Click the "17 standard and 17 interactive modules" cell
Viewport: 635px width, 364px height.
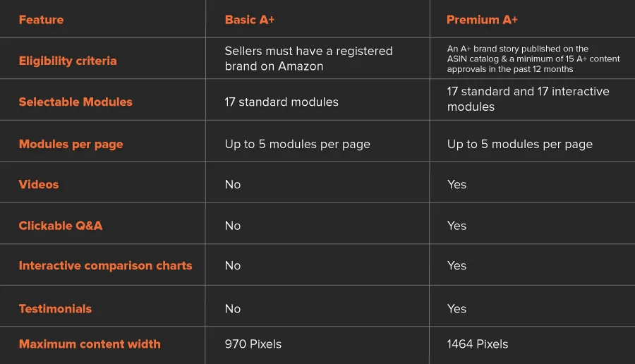click(528, 99)
